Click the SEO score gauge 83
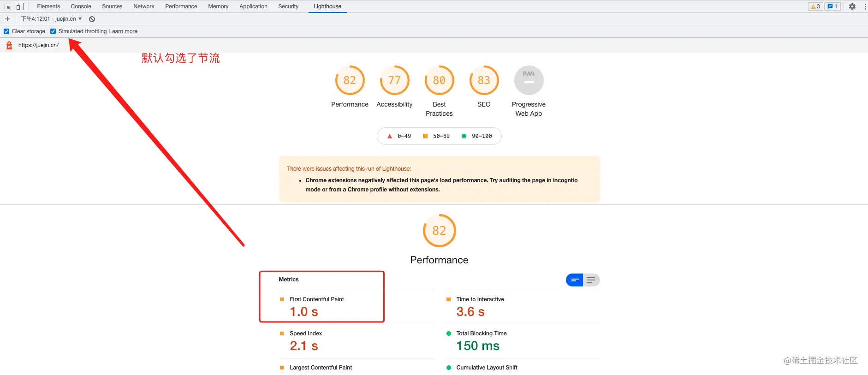The image size is (868, 375). point(484,80)
